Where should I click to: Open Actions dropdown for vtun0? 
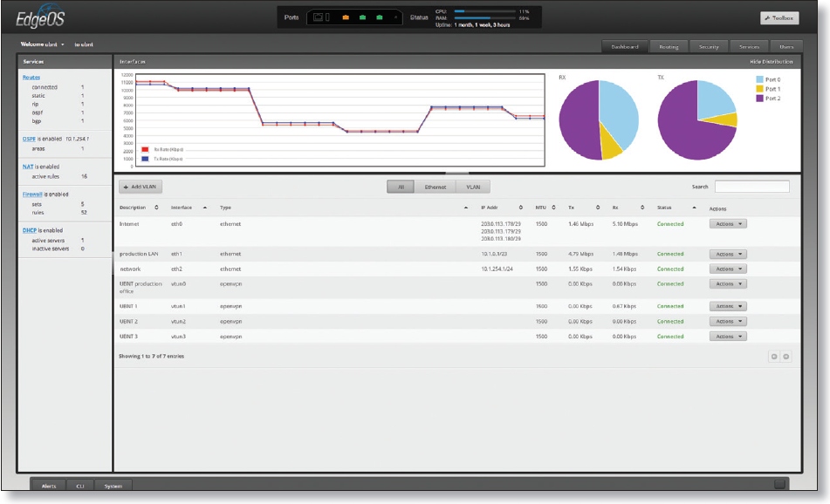[x=728, y=283]
